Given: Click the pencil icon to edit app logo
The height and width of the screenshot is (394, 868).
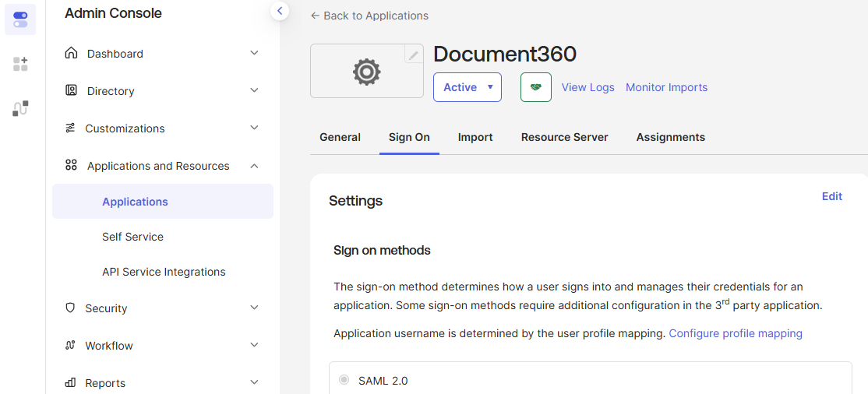Looking at the screenshot, I should (x=414, y=55).
